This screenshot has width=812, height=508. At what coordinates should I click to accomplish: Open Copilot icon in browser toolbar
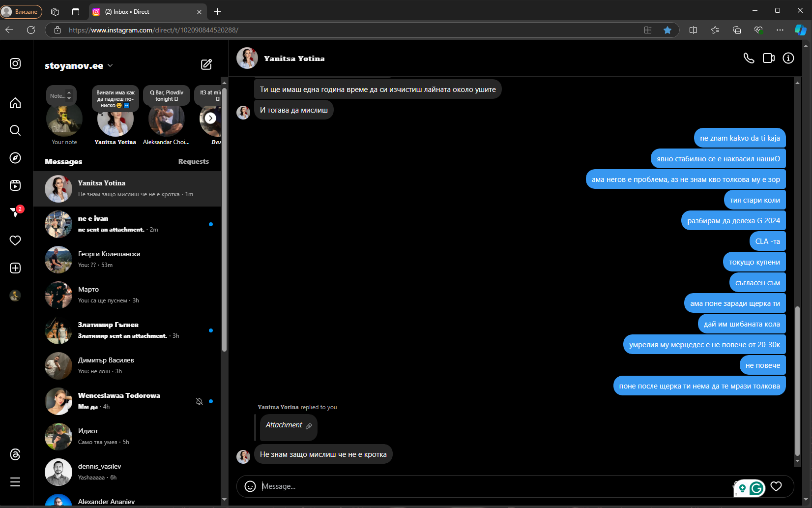tap(801, 30)
